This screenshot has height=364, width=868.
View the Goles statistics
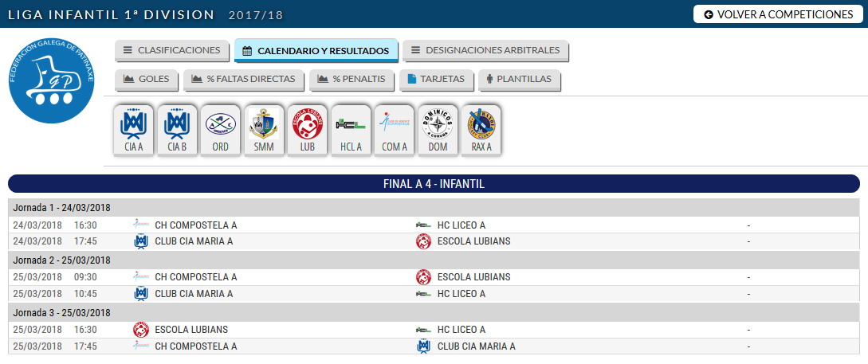coord(146,79)
